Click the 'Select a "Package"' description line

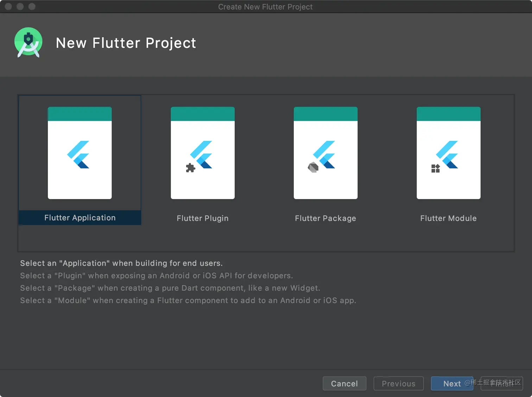[x=170, y=288]
